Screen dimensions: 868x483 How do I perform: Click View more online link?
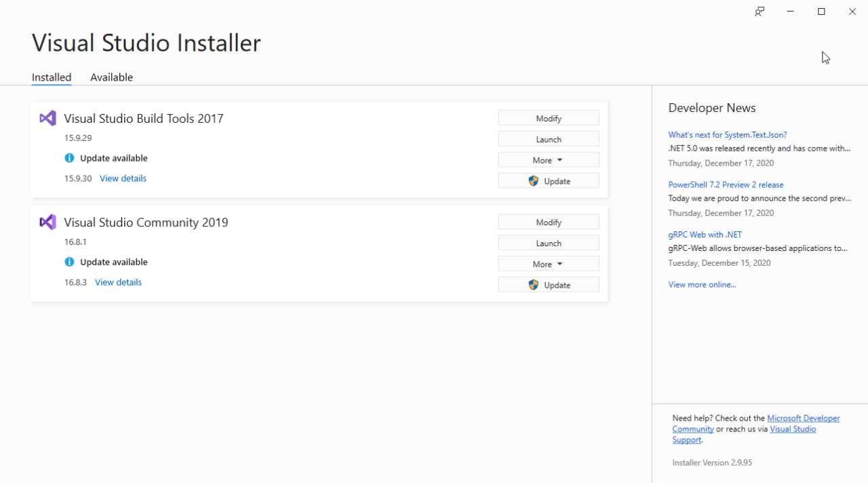click(x=702, y=285)
